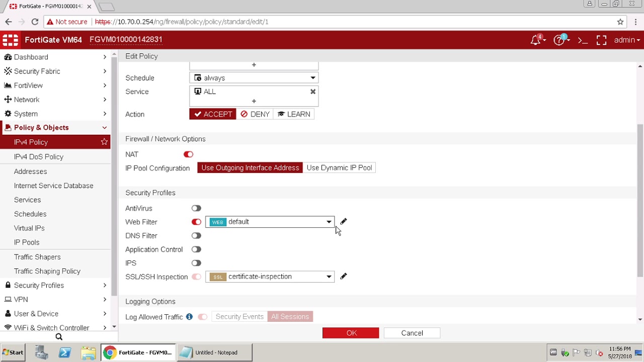Click OK to save the policy
Viewport: 644px width, 362px height.
click(x=351, y=333)
